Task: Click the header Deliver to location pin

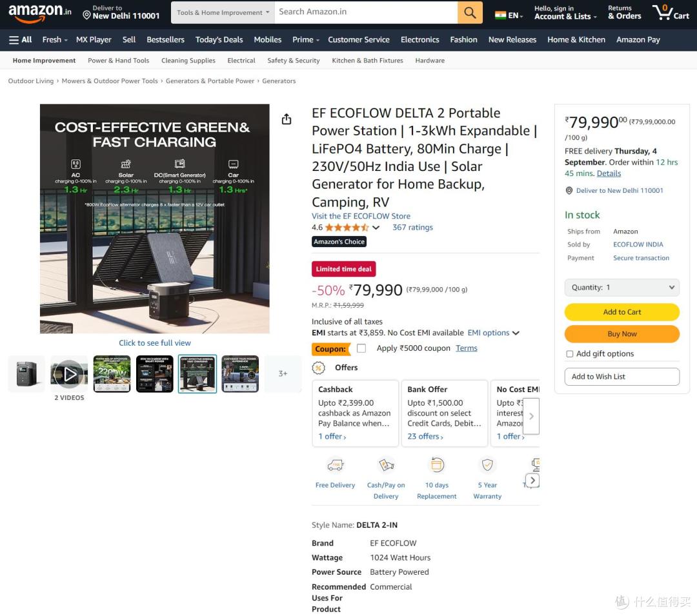Action: [86, 15]
